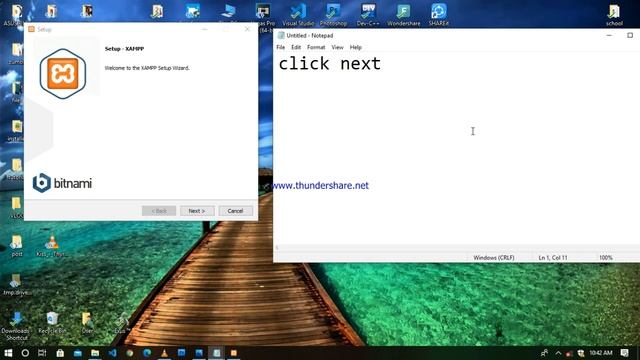640x360 pixels.
Task: Open Task View from the taskbar
Action: coord(42,353)
